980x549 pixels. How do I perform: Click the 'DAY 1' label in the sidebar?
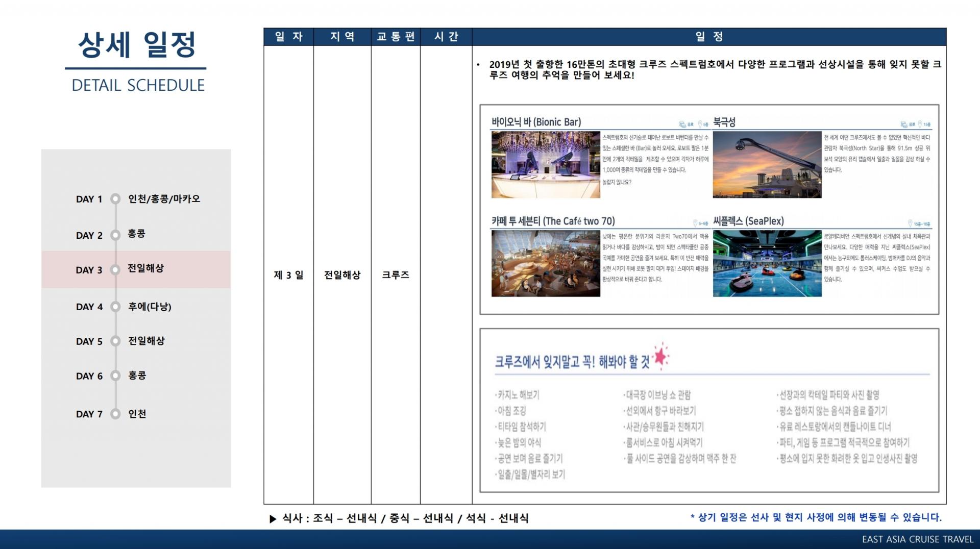pos(89,199)
